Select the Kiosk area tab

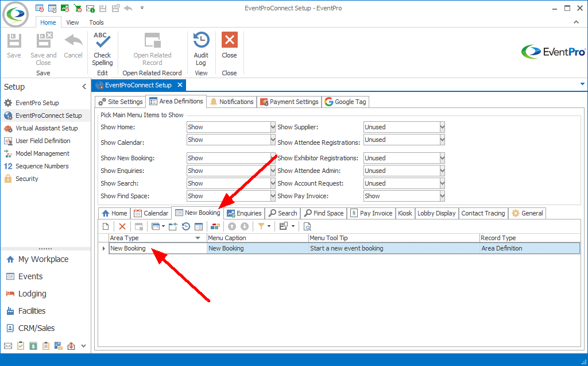[x=405, y=213]
